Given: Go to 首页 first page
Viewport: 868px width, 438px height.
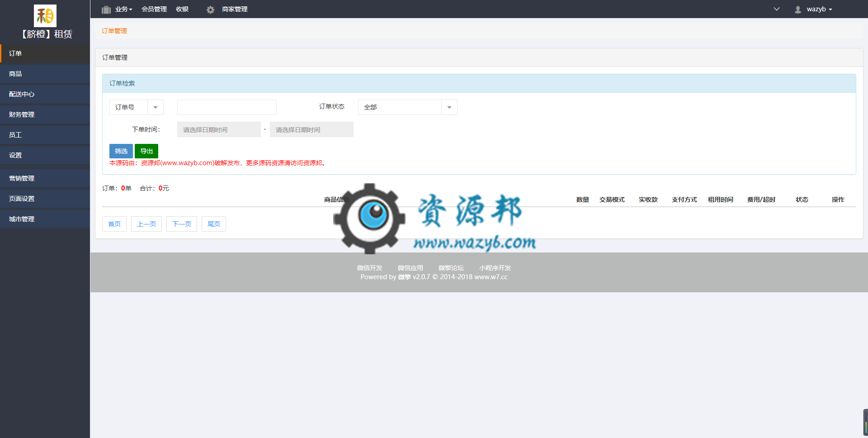Looking at the screenshot, I should [114, 224].
